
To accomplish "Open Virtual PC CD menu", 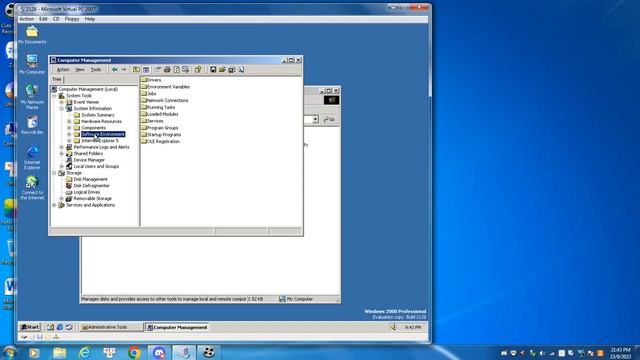I will pyautogui.click(x=56, y=19).
